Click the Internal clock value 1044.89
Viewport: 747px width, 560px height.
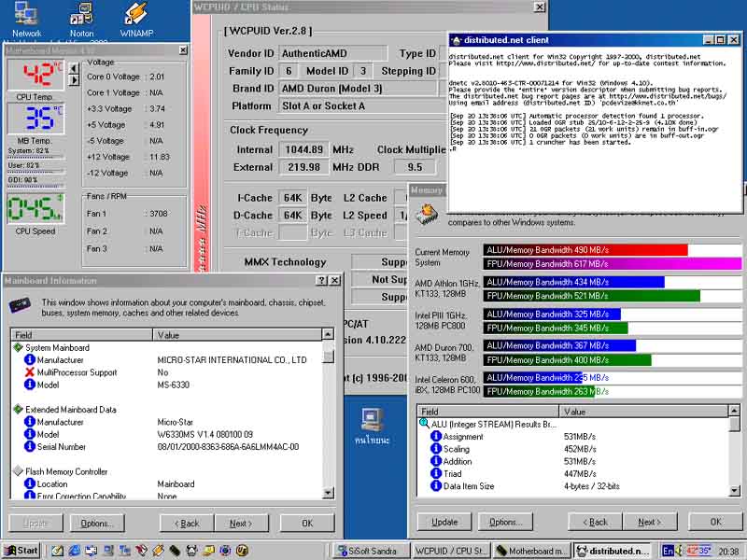303,149
